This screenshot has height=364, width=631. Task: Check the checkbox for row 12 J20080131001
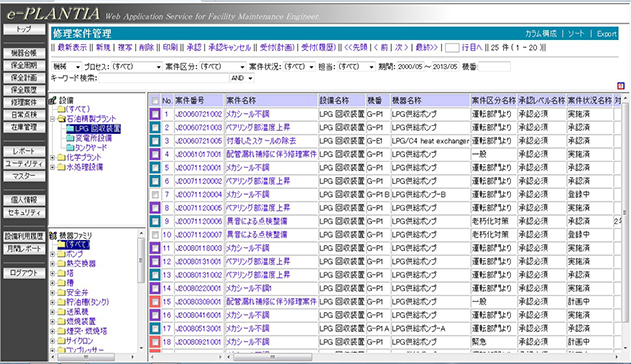click(x=155, y=261)
